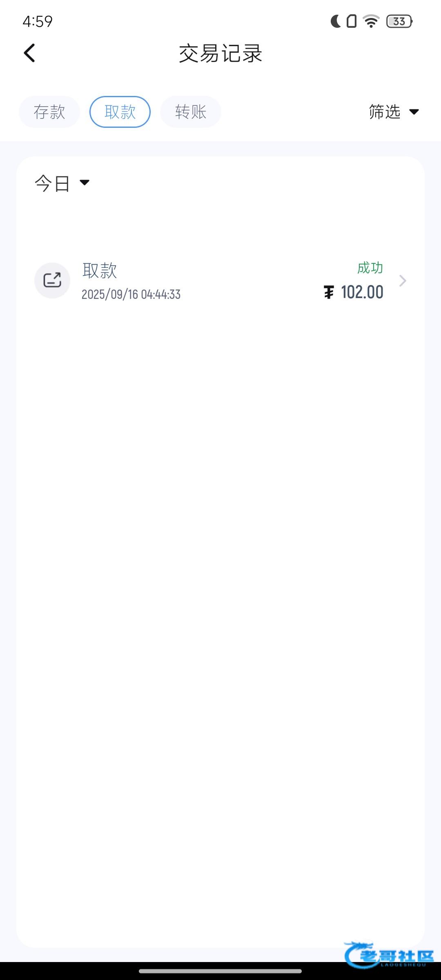Tap the back arrow

click(x=29, y=53)
